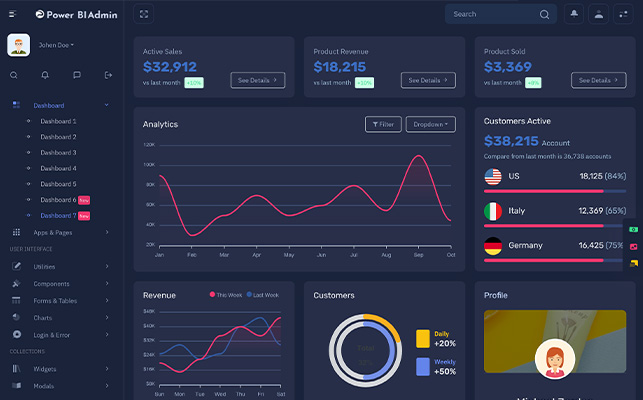Open Dashboard 4 in the sidebar

(58, 168)
